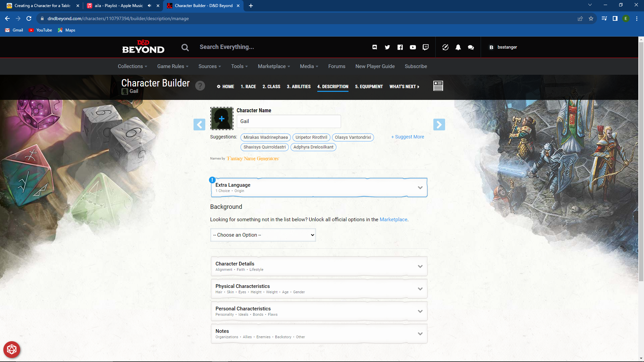Pick suggested name Uripetor Rirothril
Viewport: 644px width, 362px height.
click(x=311, y=137)
